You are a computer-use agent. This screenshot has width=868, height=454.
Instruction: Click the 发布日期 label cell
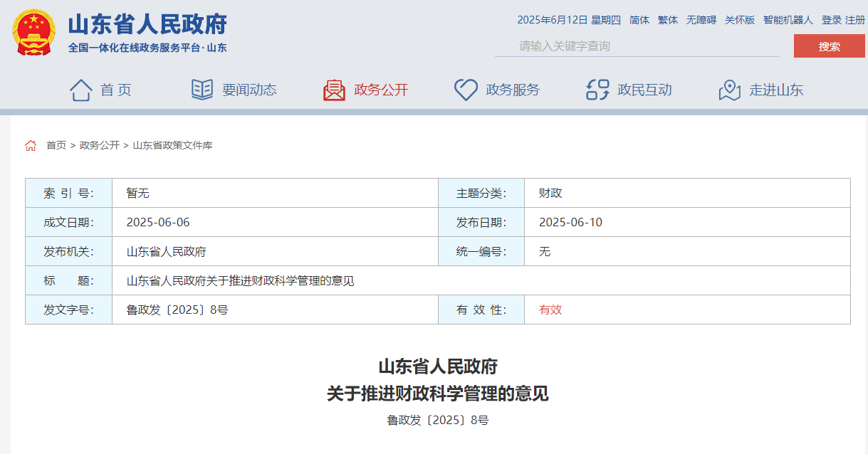481,222
